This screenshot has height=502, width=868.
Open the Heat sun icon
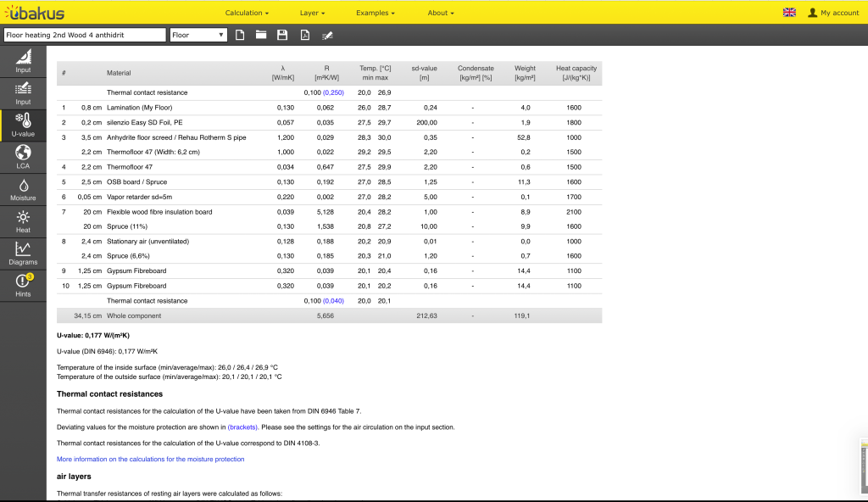click(23, 221)
